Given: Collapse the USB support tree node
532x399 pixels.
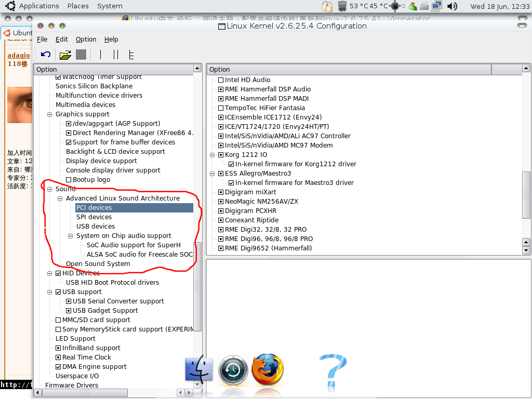Looking at the screenshot, I should [49, 292].
